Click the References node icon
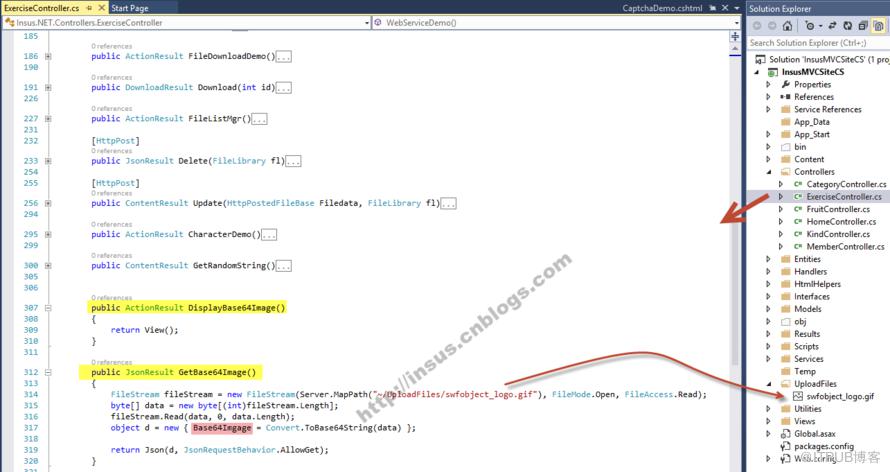This screenshot has width=890, height=472. click(x=786, y=97)
